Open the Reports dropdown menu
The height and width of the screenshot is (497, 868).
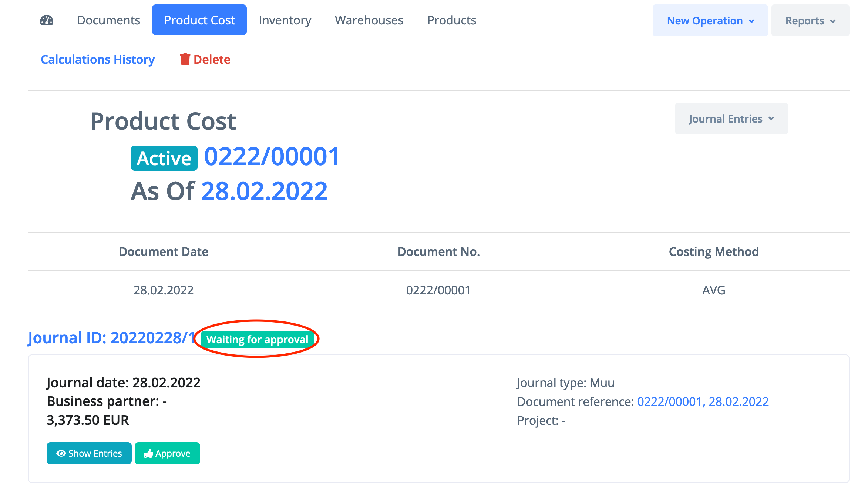tap(810, 21)
